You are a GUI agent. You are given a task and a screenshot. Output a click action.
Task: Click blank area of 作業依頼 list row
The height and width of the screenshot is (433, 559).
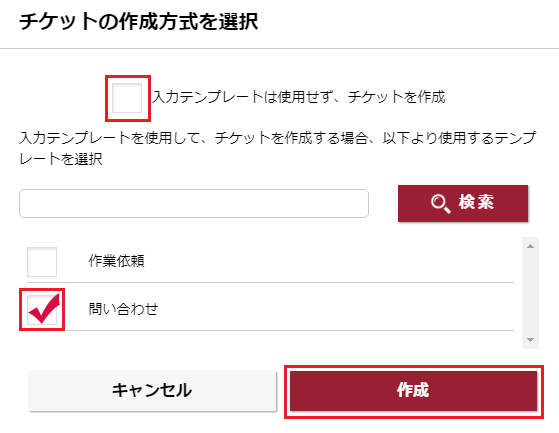(x=328, y=261)
